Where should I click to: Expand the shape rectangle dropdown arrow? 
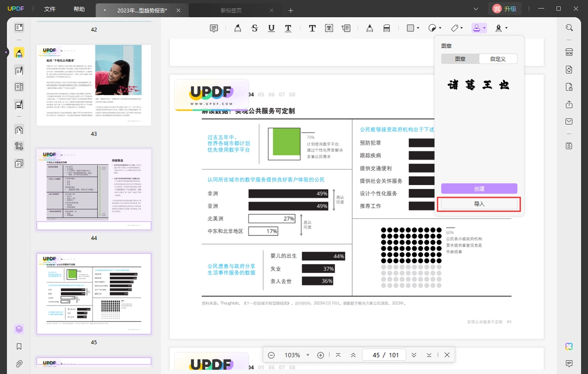418,28
